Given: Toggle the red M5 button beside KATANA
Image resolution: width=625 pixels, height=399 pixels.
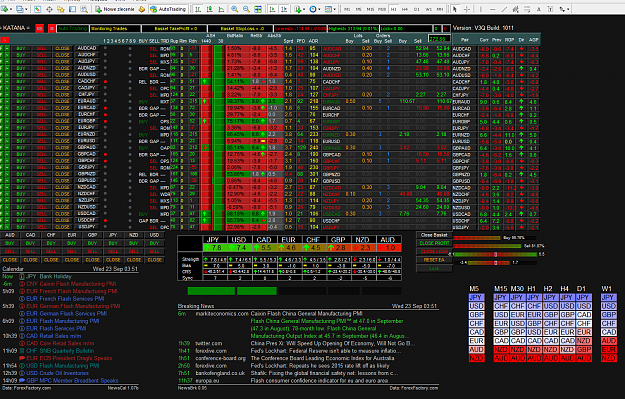Looking at the screenshot, I should 39,28.
